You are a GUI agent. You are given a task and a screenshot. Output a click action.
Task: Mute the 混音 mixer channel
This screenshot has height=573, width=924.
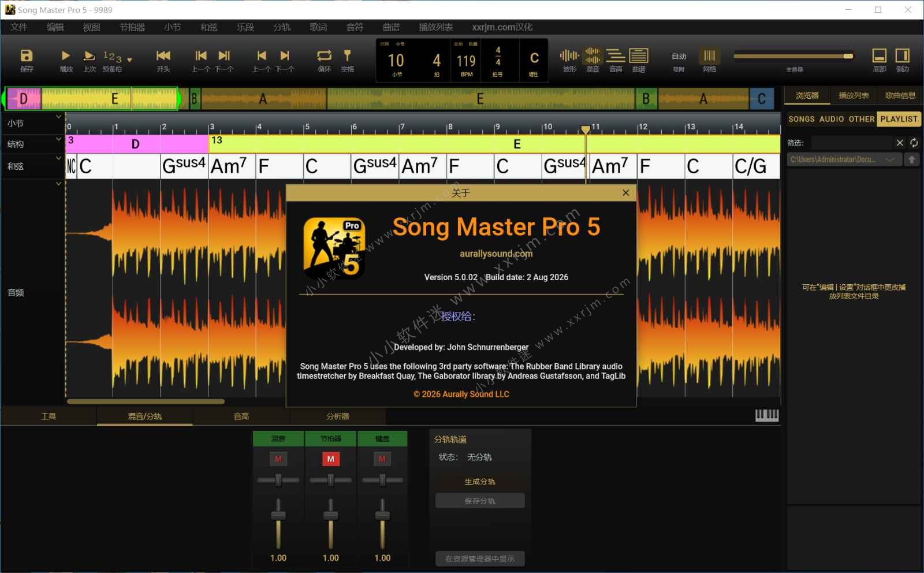[x=278, y=459]
